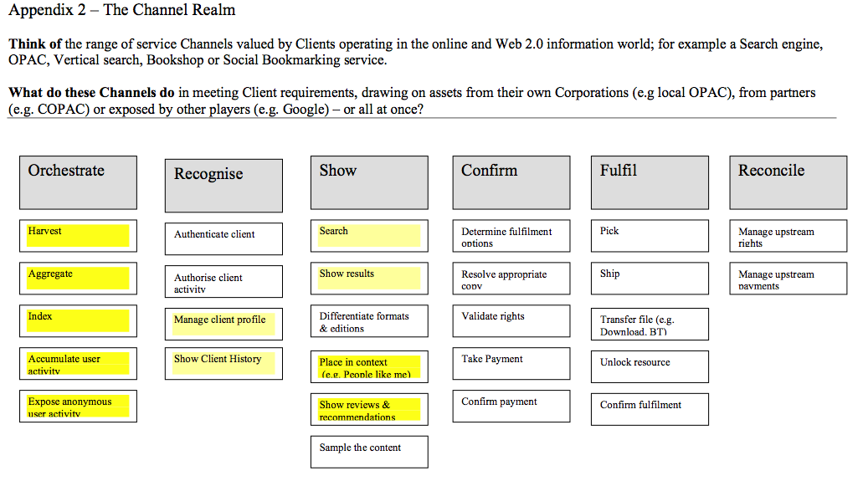Click the 'Place in context' box

(369, 367)
